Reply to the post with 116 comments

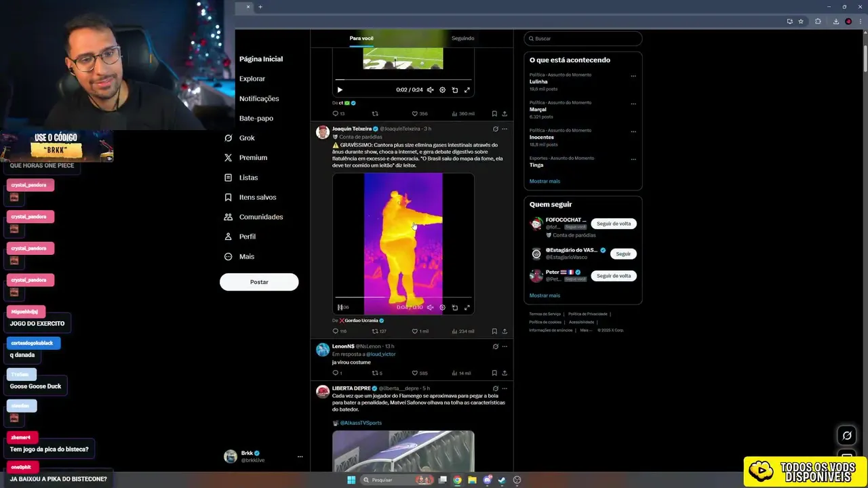point(339,331)
